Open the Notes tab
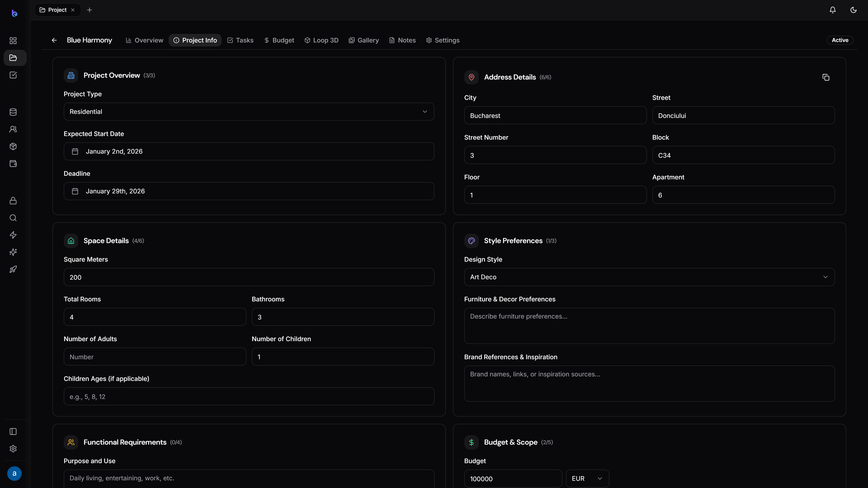This screenshot has height=488, width=868. [x=402, y=40]
